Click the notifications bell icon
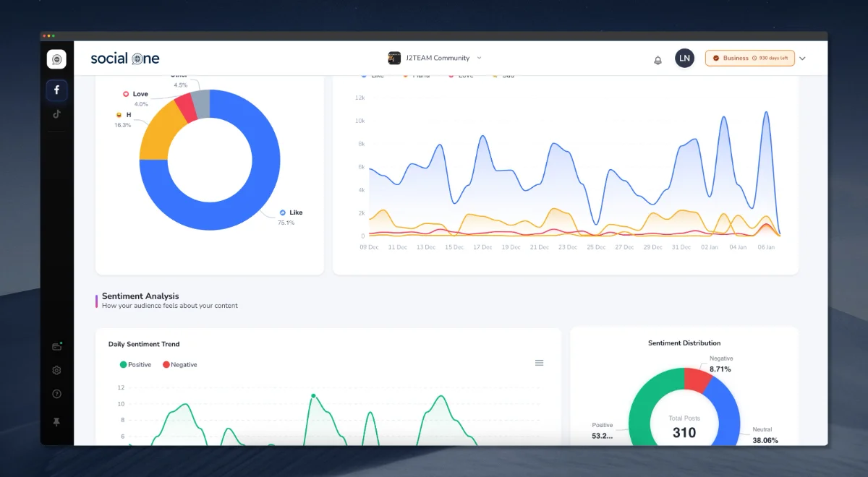The image size is (868, 477). tap(658, 60)
